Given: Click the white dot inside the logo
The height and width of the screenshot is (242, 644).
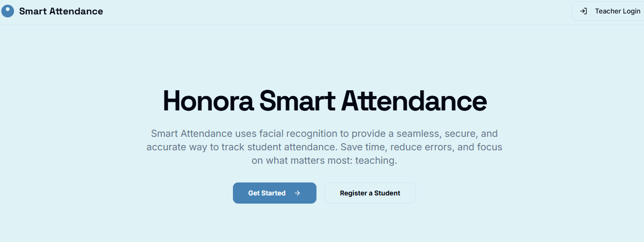Looking at the screenshot, I should click(7, 8).
